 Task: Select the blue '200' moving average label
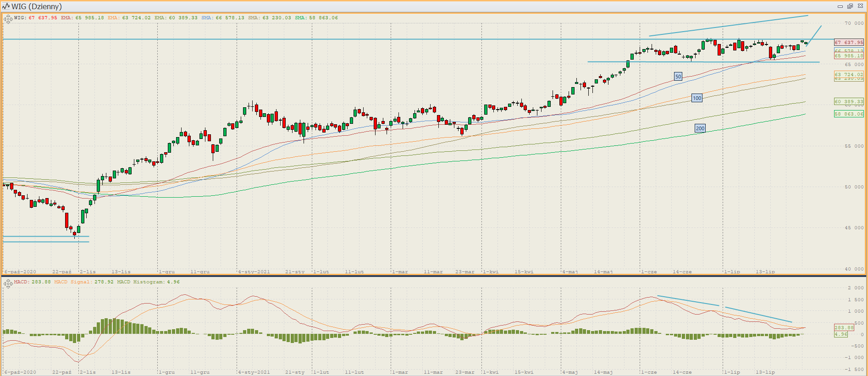coord(700,128)
